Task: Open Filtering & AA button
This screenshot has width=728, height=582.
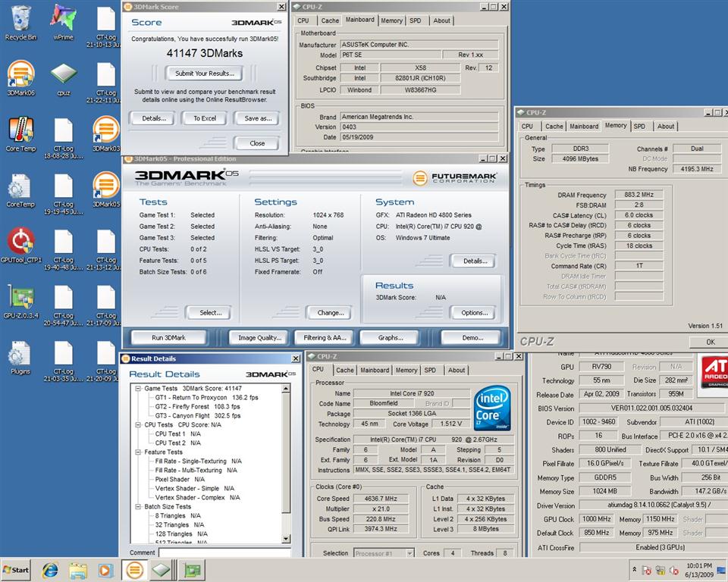Action: 325,338
